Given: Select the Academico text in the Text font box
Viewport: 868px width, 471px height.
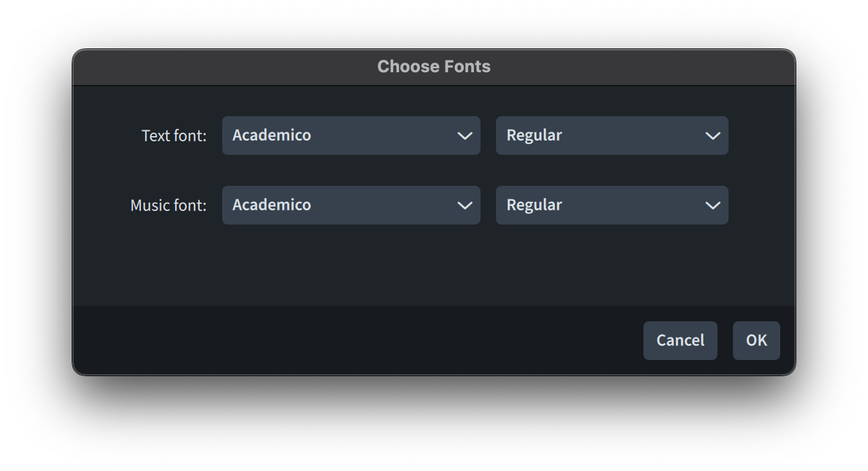Looking at the screenshot, I should click(272, 135).
